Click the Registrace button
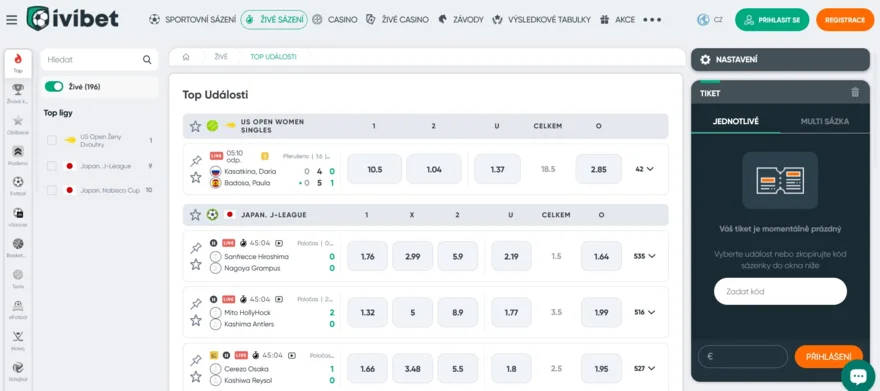 845,20
